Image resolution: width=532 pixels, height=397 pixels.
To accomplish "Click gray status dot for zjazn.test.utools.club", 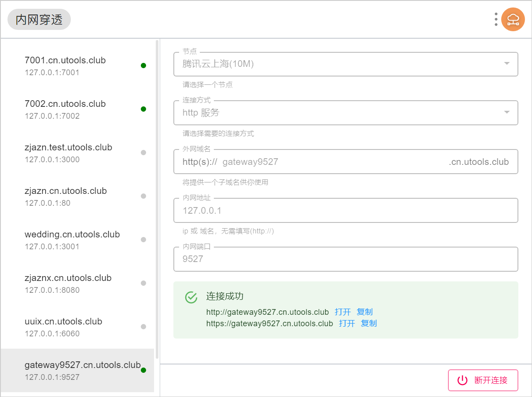I will coord(143,153).
